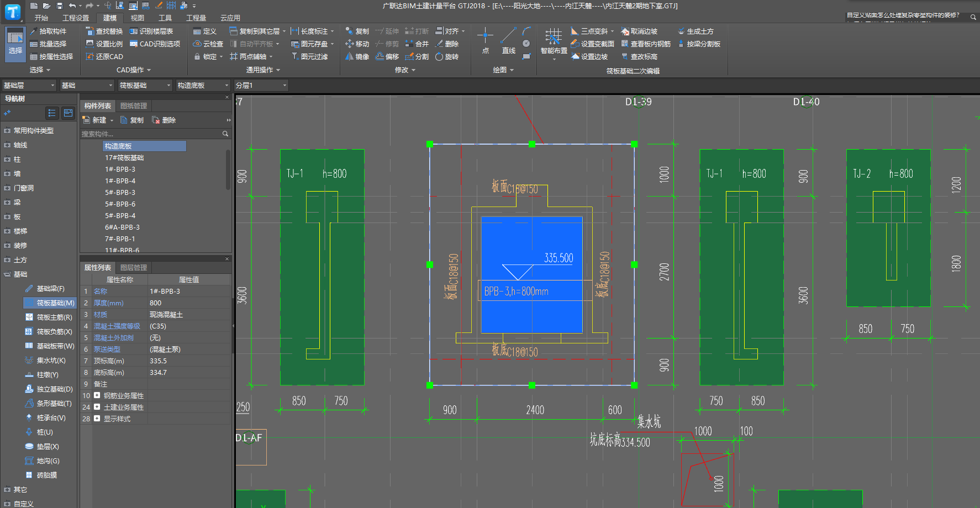The width and height of the screenshot is (980, 508).
Task: Click the 云检查 tool
Action: 208,44
